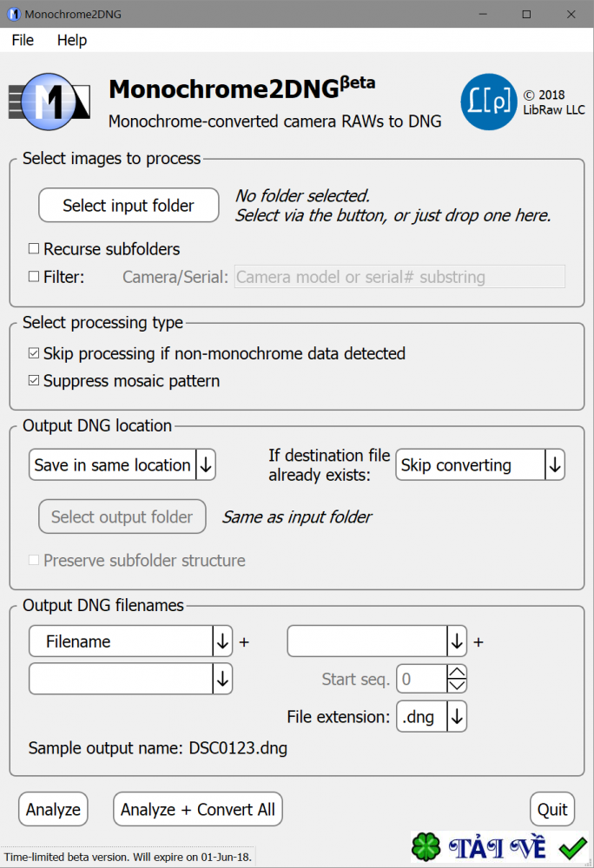Viewport: 594px width, 868px height.
Task: Increase the Start seq. value
Action: point(458,672)
